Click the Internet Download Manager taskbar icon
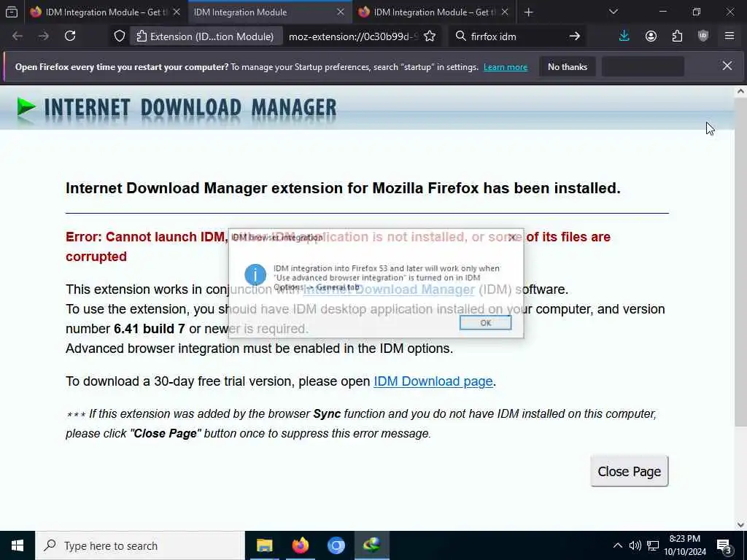The image size is (747, 560). click(371, 545)
